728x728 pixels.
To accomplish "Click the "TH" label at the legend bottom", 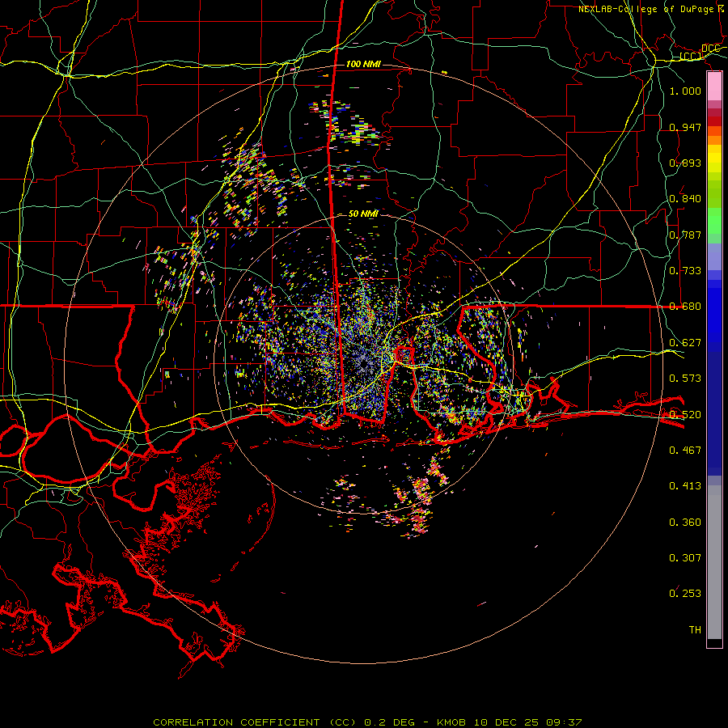I will [x=695, y=630].
